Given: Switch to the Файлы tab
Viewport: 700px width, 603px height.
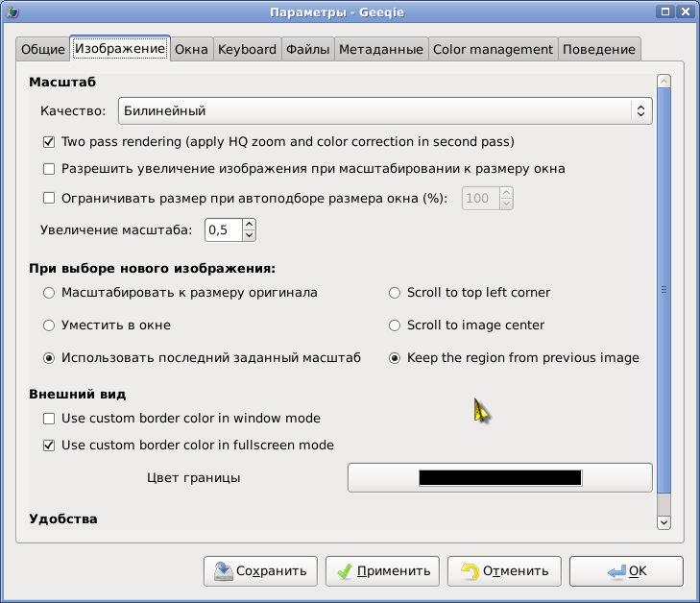Looking at the screenshot, I should [307, 49].
